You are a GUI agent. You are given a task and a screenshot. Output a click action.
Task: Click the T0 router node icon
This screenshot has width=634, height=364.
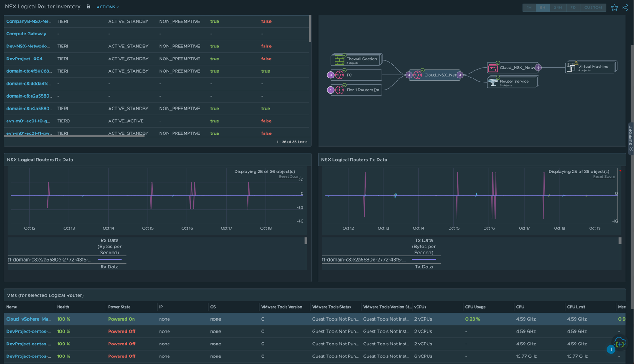[339, 75]
